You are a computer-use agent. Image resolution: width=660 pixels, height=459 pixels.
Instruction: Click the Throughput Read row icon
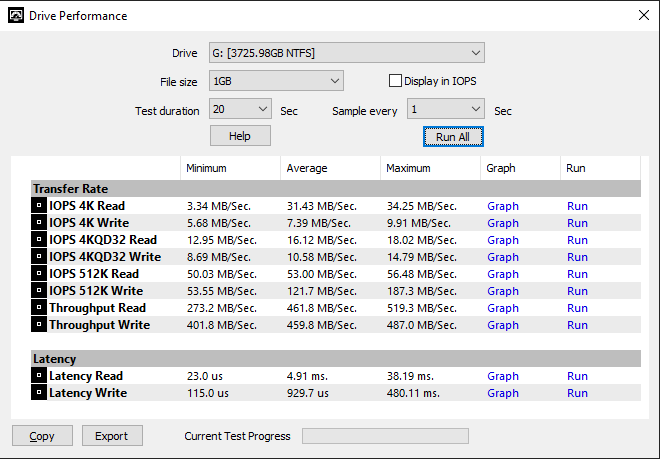coord(39,308)
